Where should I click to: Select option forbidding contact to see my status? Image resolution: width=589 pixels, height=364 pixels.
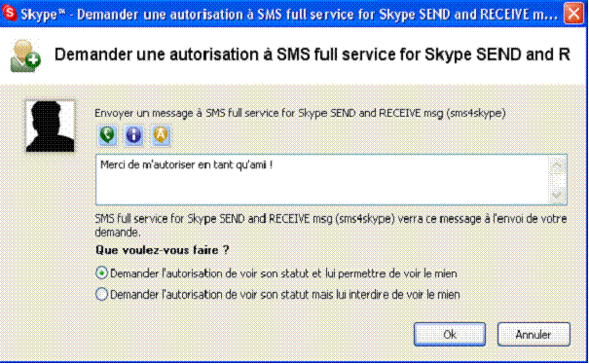click(102, 294)
